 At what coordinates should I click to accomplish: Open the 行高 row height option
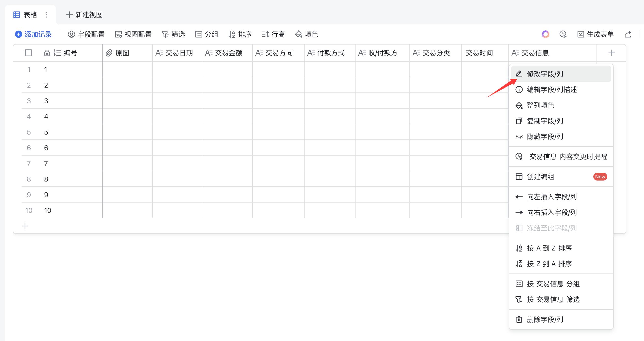coord(273,34)
